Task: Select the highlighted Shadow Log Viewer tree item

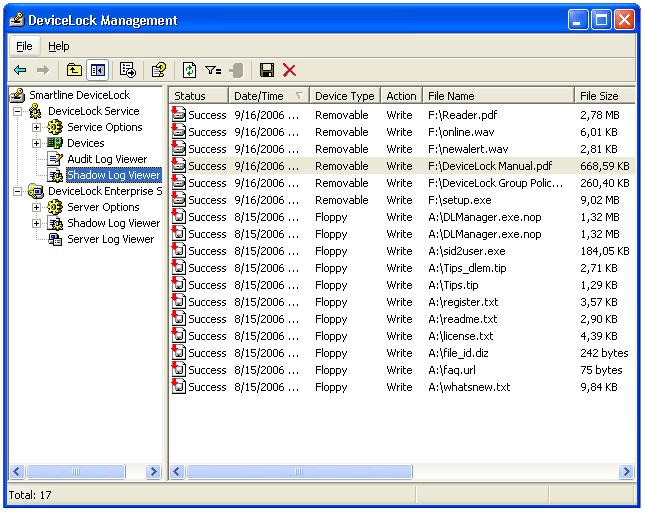Action: [x=114, y=175]
